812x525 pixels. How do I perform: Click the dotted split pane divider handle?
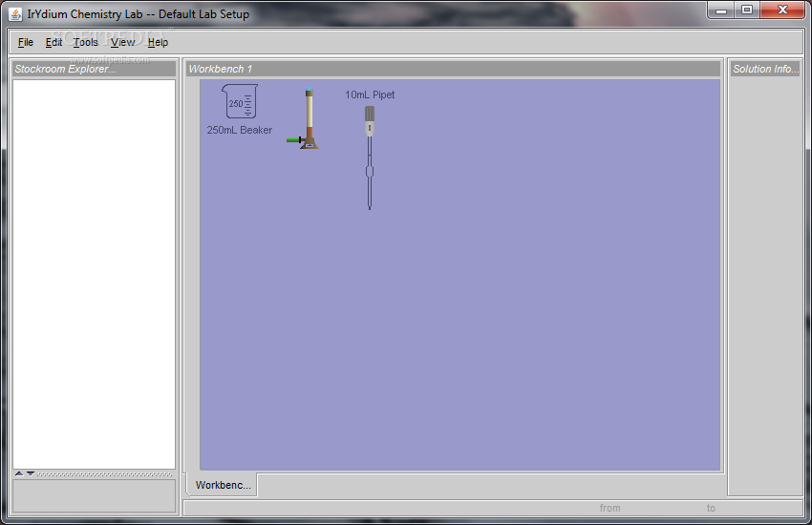pyautogui.click(x=104, y=473)
